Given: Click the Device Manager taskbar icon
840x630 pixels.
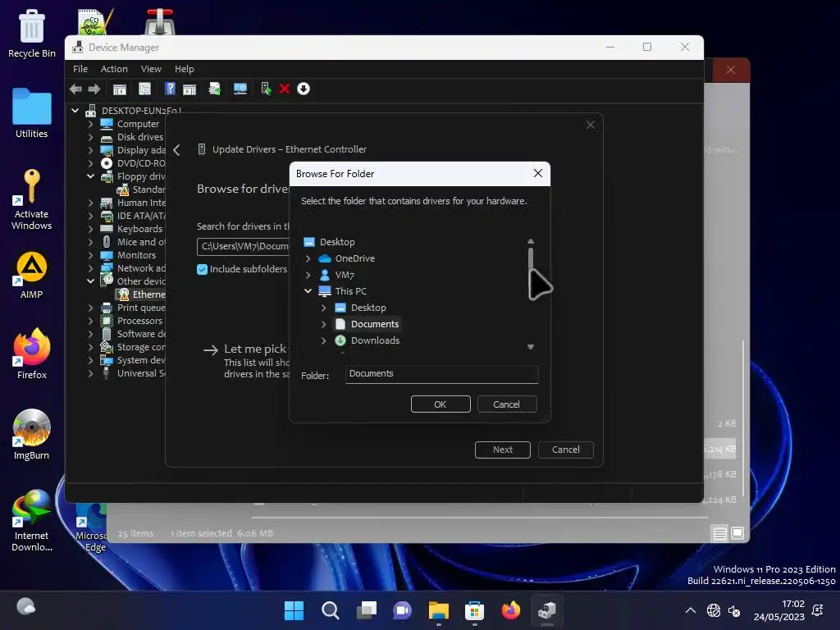Looking at the screenshot, I should tap(547, 610).
